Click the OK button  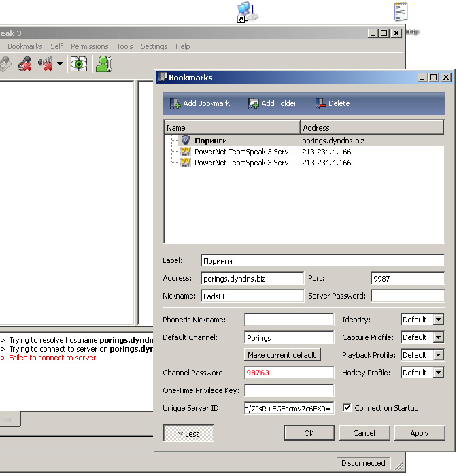click(309, 433)
